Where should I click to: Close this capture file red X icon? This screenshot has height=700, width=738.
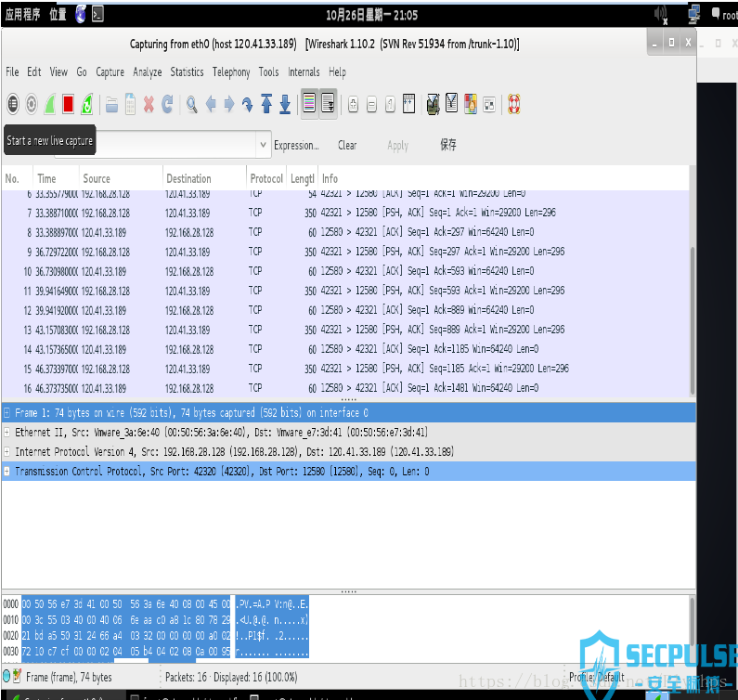[149, 104]
